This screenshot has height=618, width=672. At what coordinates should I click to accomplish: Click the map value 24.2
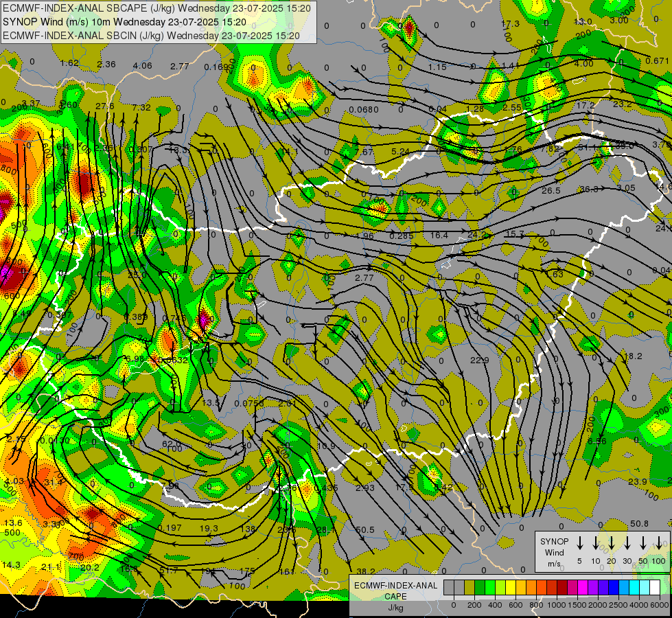(476, 234)
